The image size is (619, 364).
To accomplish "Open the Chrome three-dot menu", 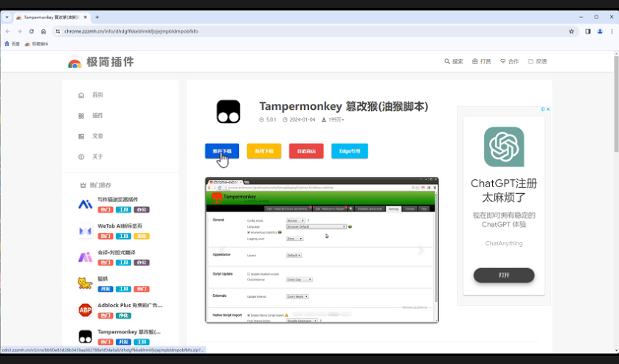I will (x=612, y=31).
